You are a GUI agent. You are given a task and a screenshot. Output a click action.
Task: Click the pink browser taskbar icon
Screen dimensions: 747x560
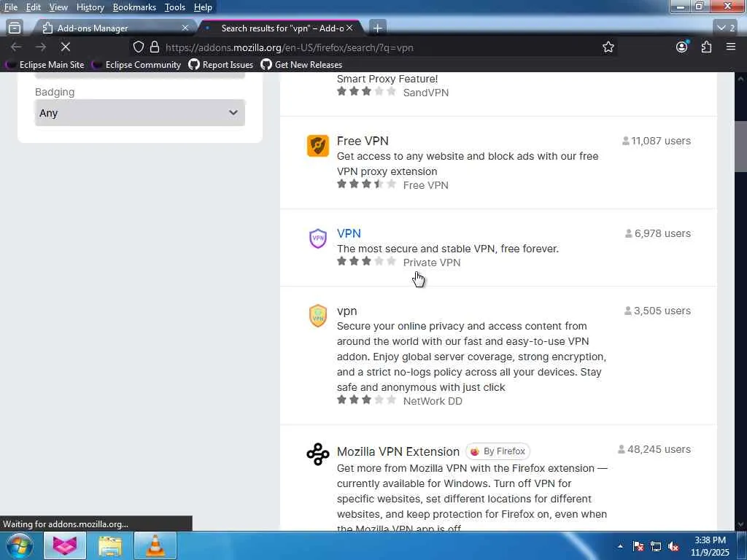[65, 545]
